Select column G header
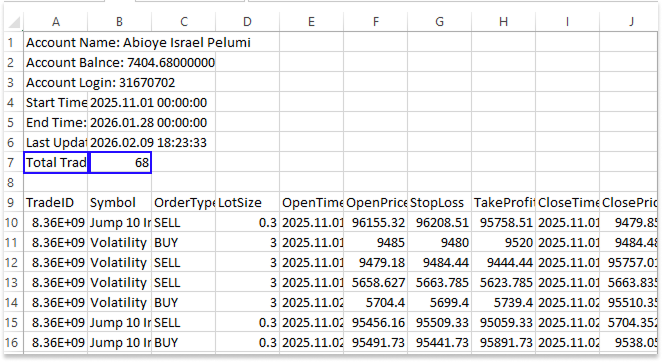 point(440,22)
